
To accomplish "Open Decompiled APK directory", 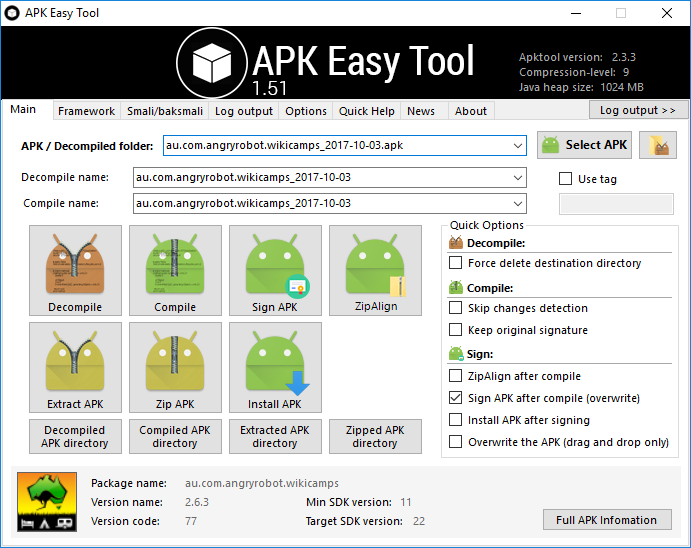I will click(75, 437).
